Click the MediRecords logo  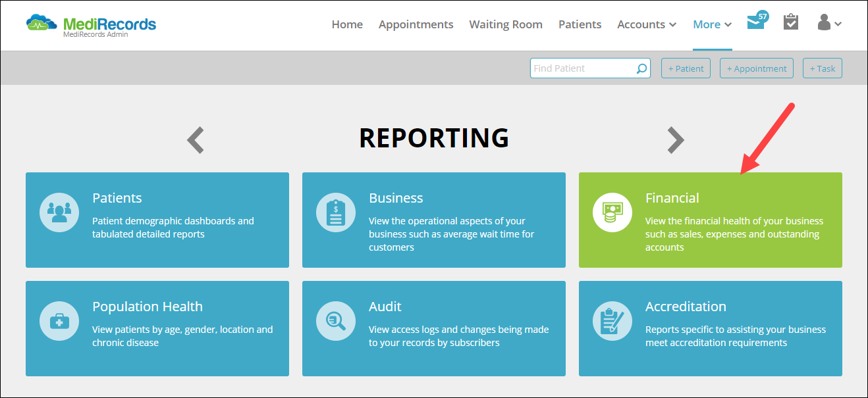tap(91, 25)
